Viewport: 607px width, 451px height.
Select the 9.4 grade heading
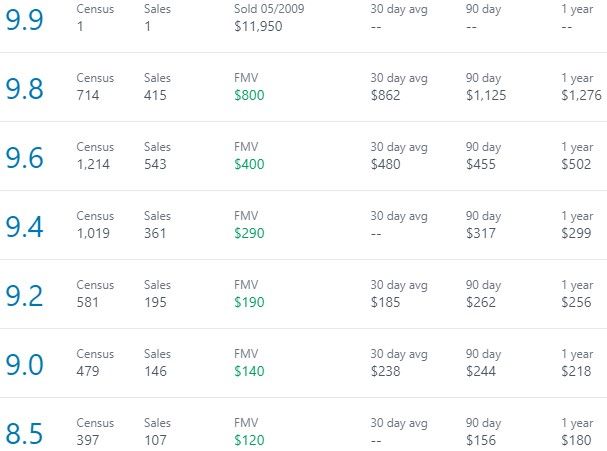24,227
